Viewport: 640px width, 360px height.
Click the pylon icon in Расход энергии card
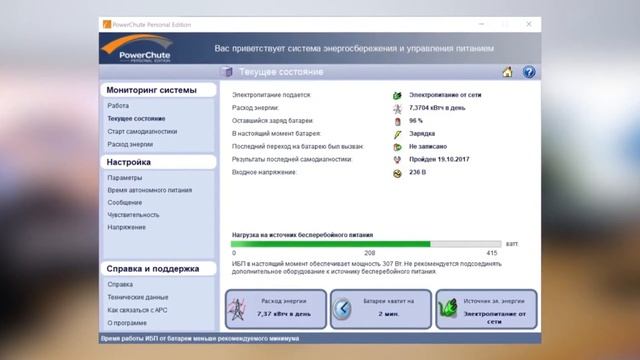point(237,309)
